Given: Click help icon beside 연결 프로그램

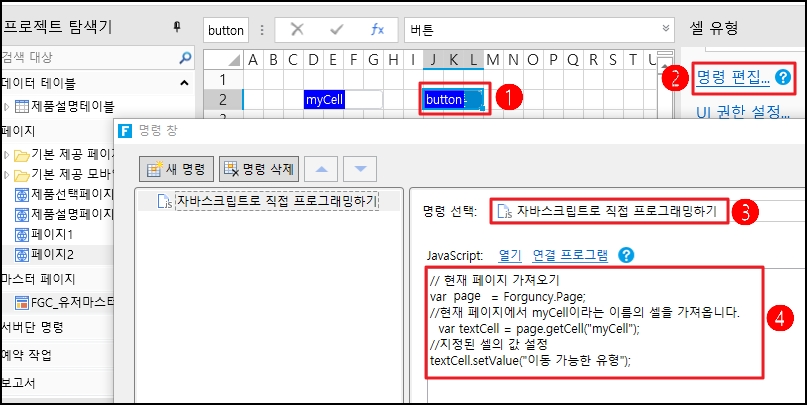Looking at the screenshot, I should click(x=626, y=255).
